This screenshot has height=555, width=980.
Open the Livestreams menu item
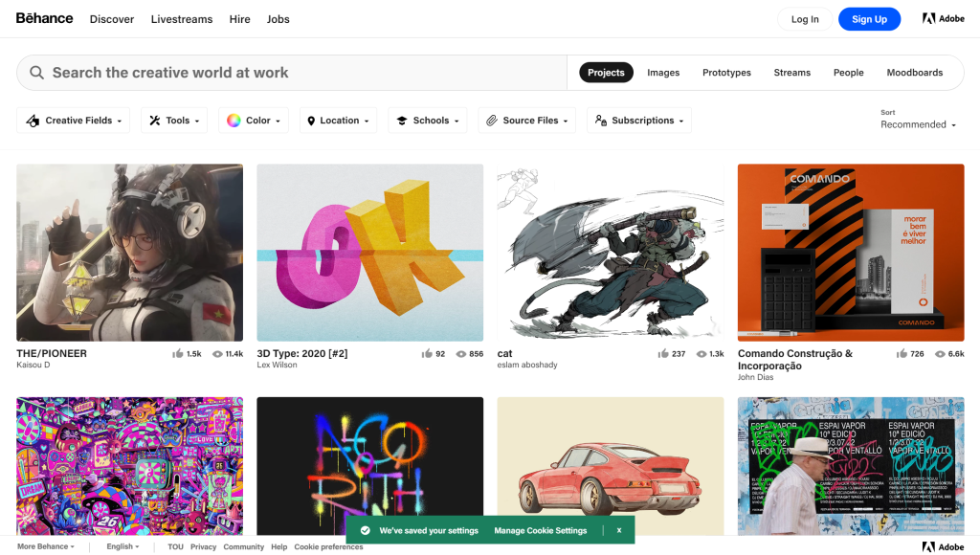point(182,18)
